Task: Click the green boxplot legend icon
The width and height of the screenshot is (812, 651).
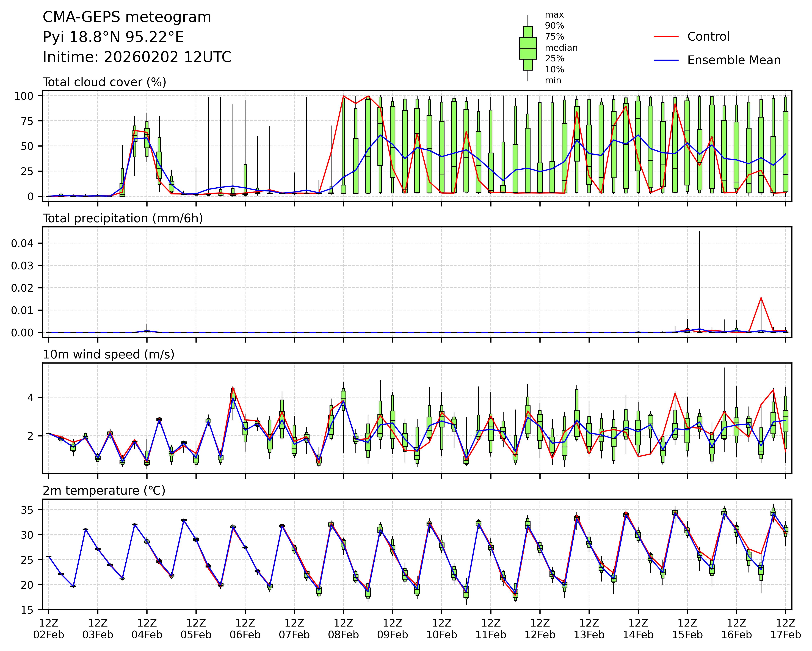Action: coord(528,48)
